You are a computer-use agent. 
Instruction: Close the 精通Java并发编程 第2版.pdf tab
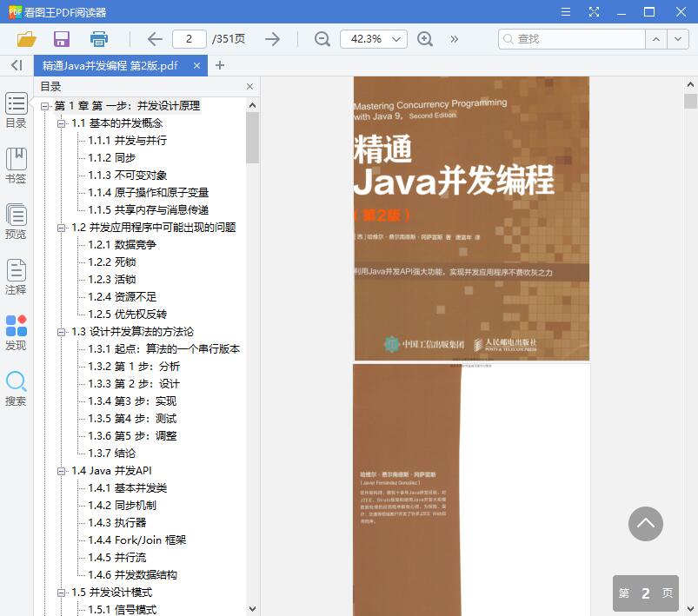(196, 65)
